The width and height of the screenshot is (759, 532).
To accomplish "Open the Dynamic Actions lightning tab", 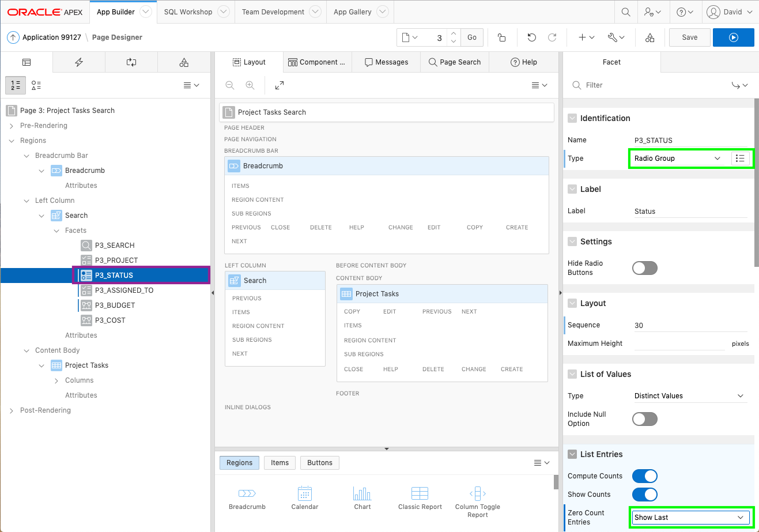I will pos(79,62).
